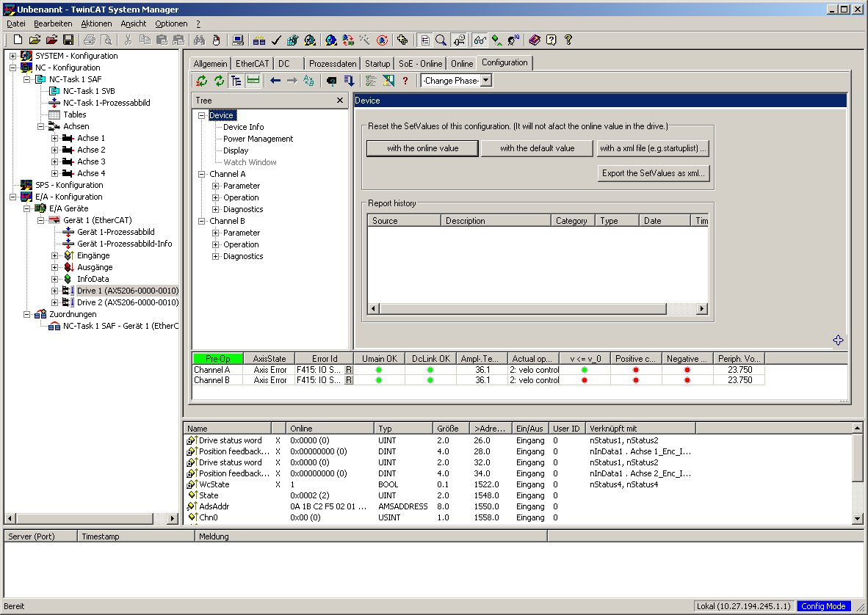
Task: Create a new configuration with the blank page icon
Action: (18, 40)
